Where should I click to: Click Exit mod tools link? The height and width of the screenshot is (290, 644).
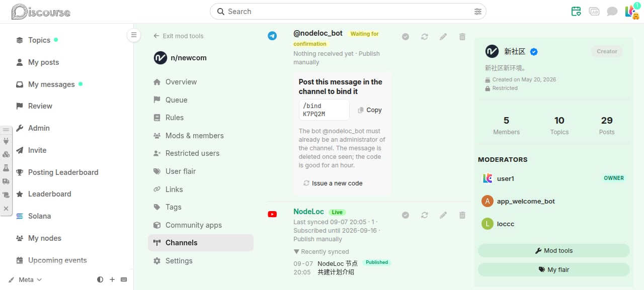[x=179, y=36]
